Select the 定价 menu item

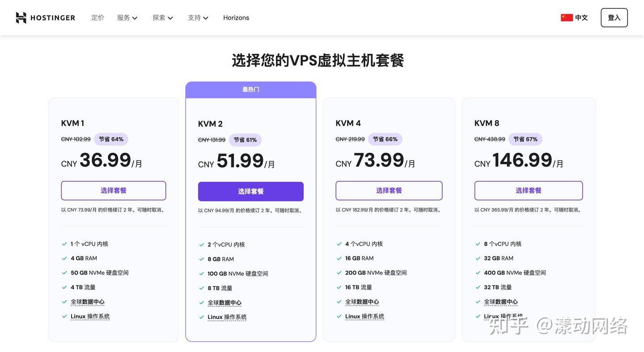coord(97,18)
